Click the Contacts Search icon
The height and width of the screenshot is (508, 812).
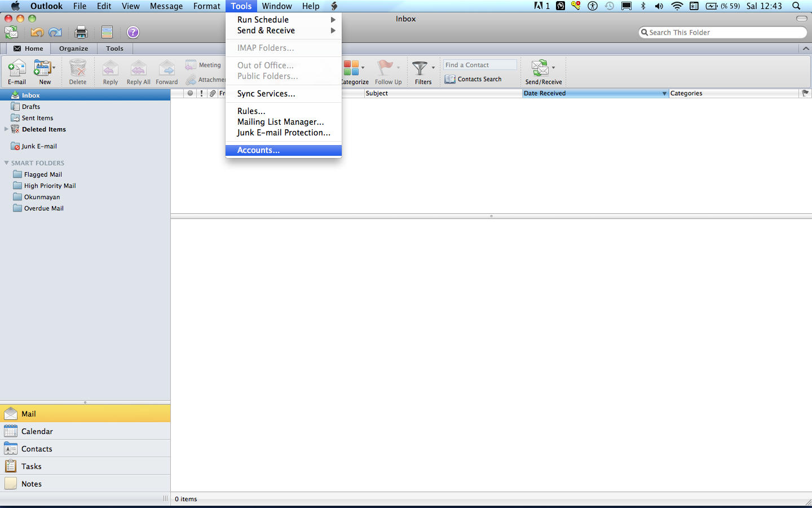450,80
